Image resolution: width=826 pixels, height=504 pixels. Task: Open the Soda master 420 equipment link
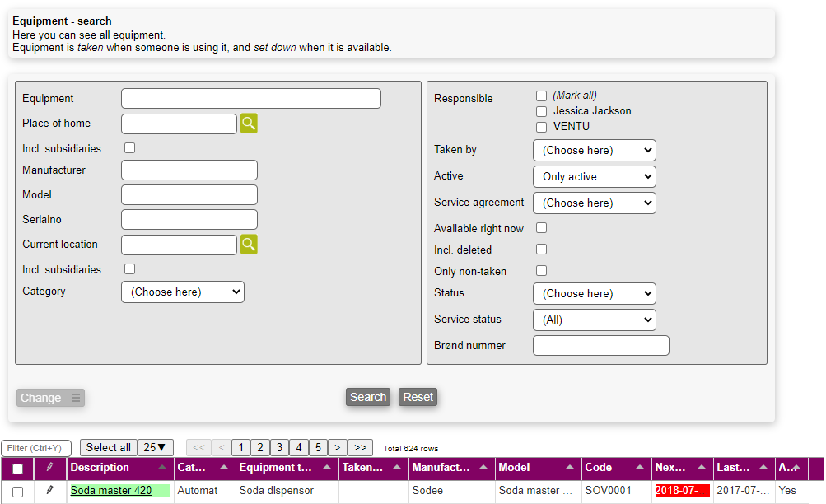click(x=111, y=490)
